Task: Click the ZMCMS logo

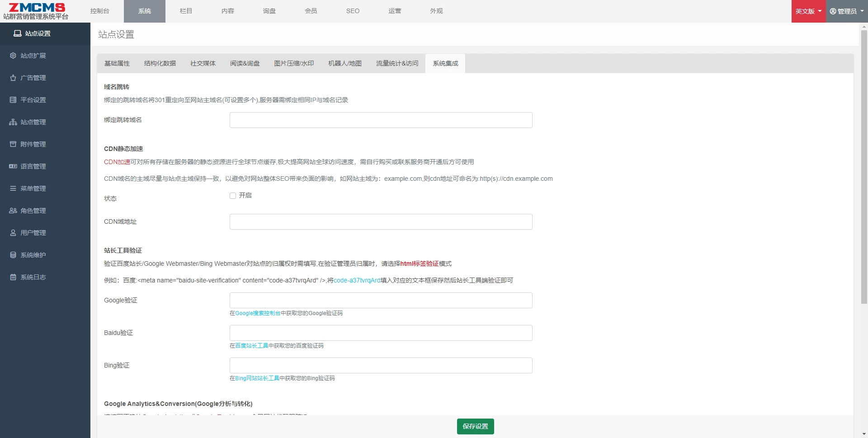Action: 36,11
